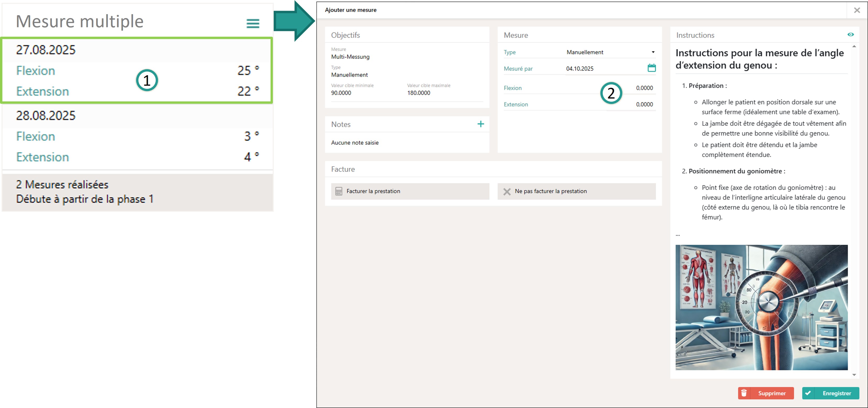Click the trash icon on Supprimer
This screenshot has height=408, width=868.
[x=744, y=393]
